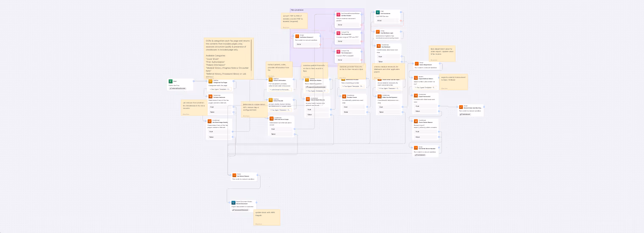644x233 pixels.
Task: Click the Error output row of Get Insurances node
Action: click(388, 20)
